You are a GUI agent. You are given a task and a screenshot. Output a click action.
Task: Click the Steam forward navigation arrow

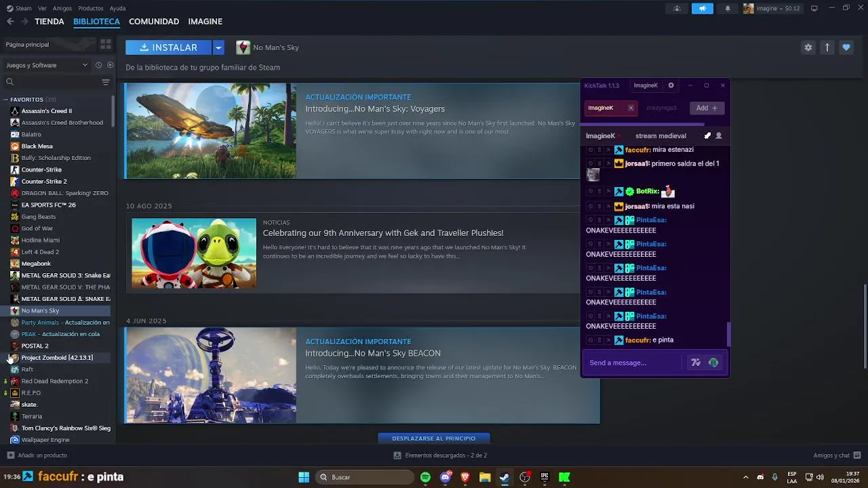24,22
